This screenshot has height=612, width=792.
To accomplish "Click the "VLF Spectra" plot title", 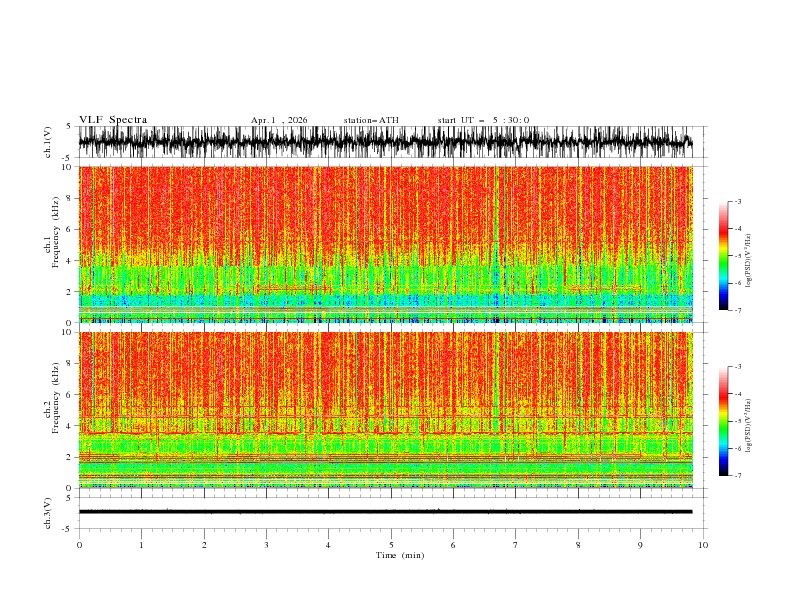I will click(113, 120).
